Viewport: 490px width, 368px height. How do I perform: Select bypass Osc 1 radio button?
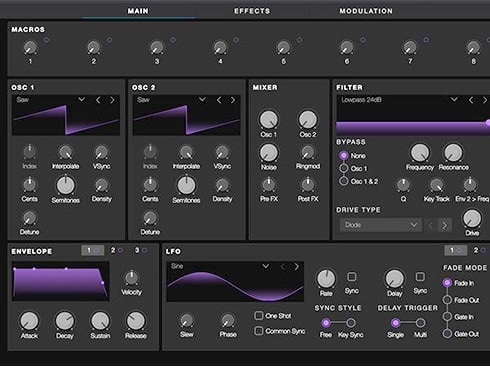click(343, 168)
